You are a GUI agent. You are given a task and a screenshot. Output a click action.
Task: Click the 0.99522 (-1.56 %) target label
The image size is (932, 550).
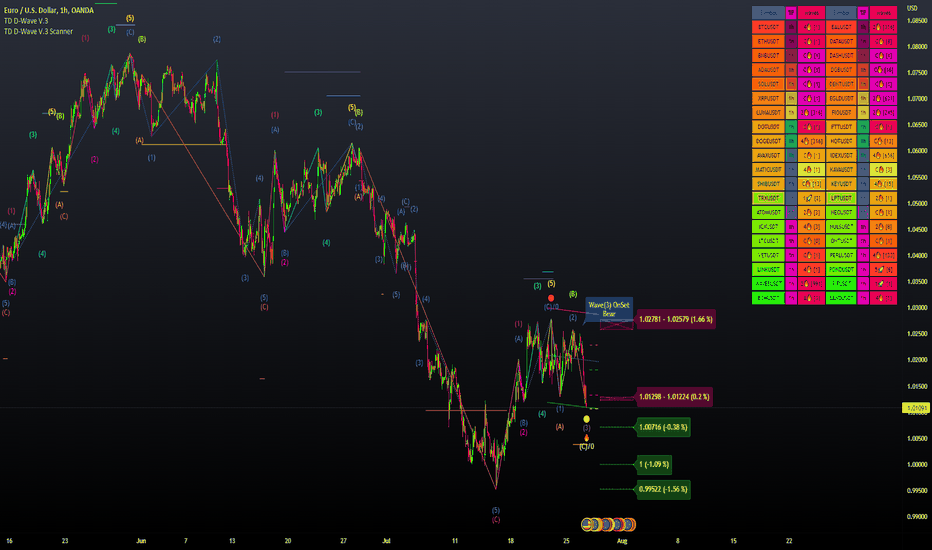(x=663, y=489)
